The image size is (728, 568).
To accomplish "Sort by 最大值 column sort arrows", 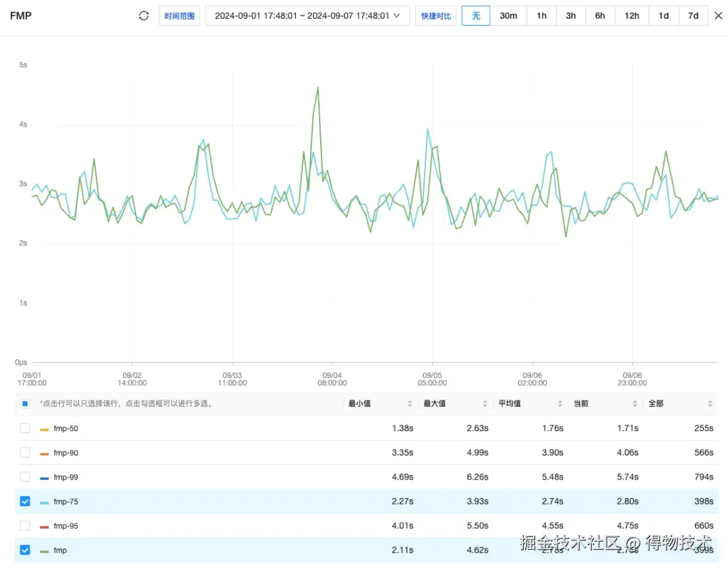I will (x=485, y=404).
